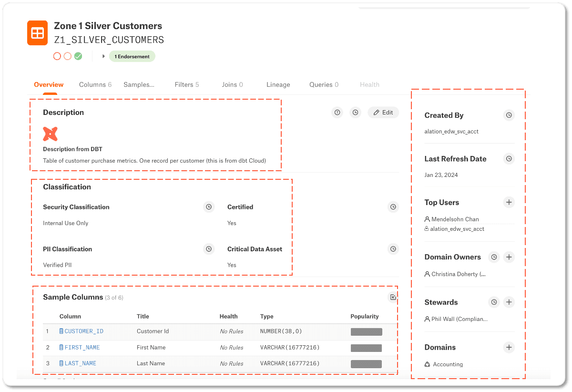
Task: Click the popularity bar for FIRST_NAME
Action: pos(366,348)
